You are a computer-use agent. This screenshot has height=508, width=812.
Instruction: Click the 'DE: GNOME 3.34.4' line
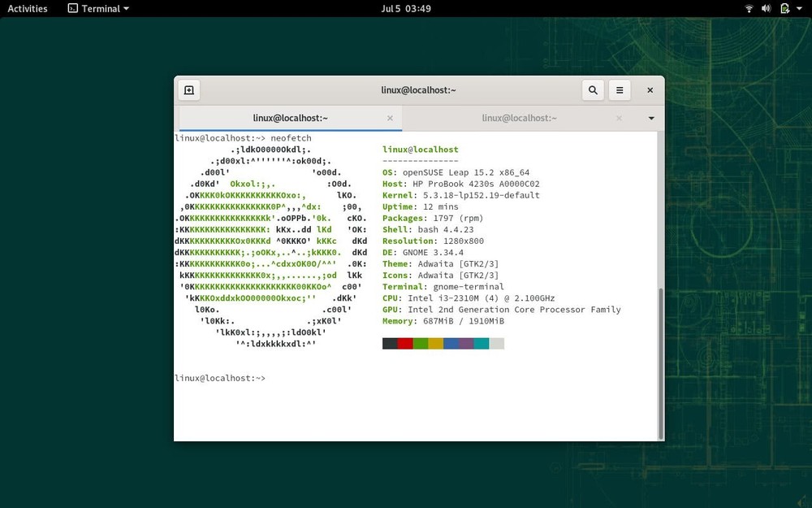pos(423,252)
